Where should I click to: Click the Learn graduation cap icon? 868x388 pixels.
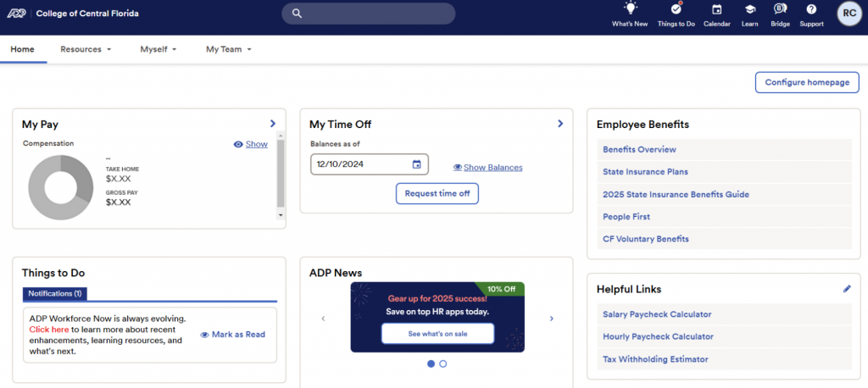[x=749, y=10]
